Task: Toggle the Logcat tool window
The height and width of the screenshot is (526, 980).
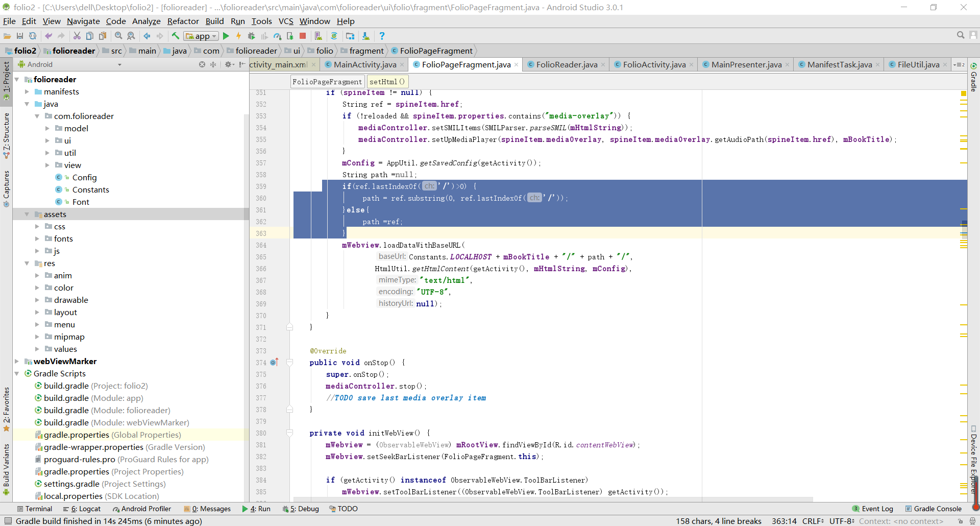Action: tap(82, 509)
